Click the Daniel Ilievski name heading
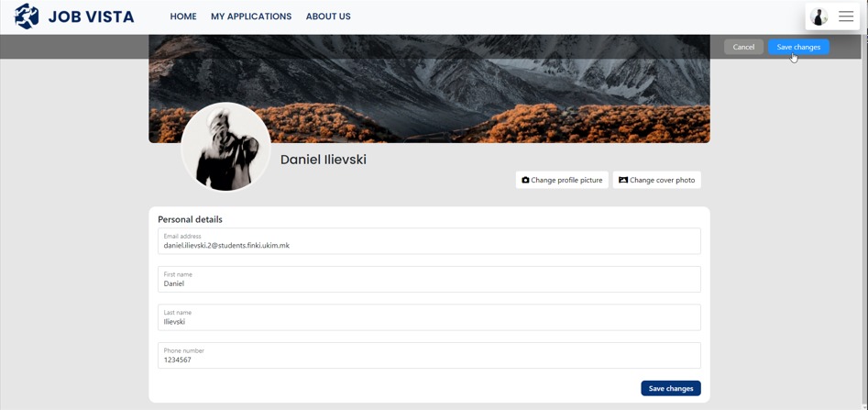Viewport: 868px width, 410px height. (323, 160)
